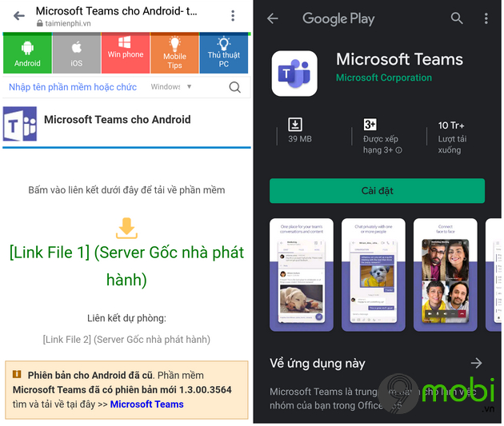Open the Microsoft Corporation developer page
This screenshot has height=426, width=504.
[x=384, y=78]
